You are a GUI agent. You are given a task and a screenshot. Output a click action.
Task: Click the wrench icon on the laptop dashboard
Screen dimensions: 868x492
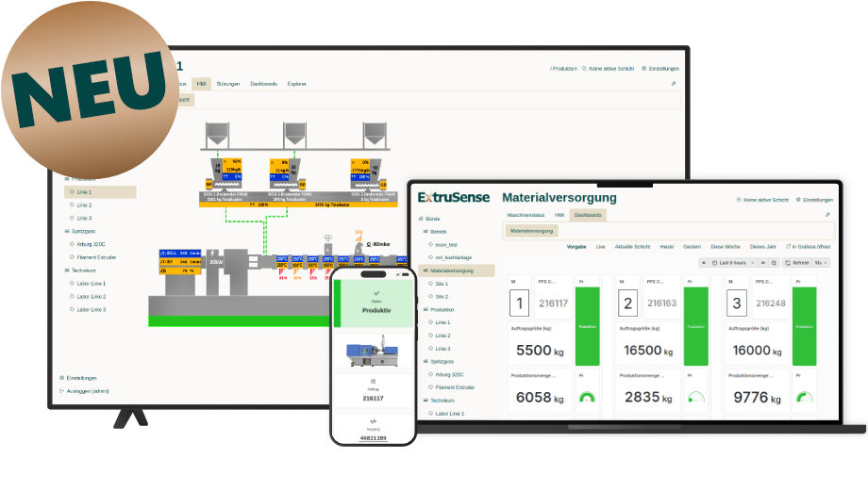pyautogui.click(x=827, y=215)
